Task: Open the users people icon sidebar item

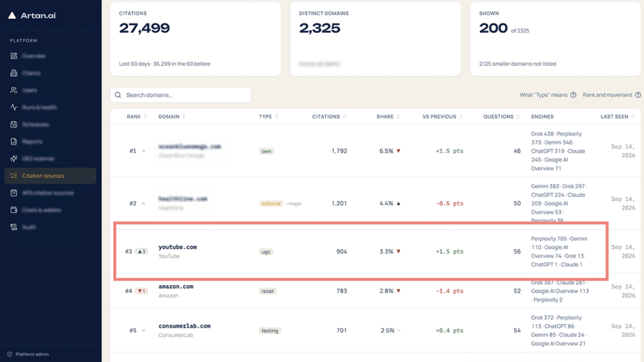Action: tap(14, 90)
